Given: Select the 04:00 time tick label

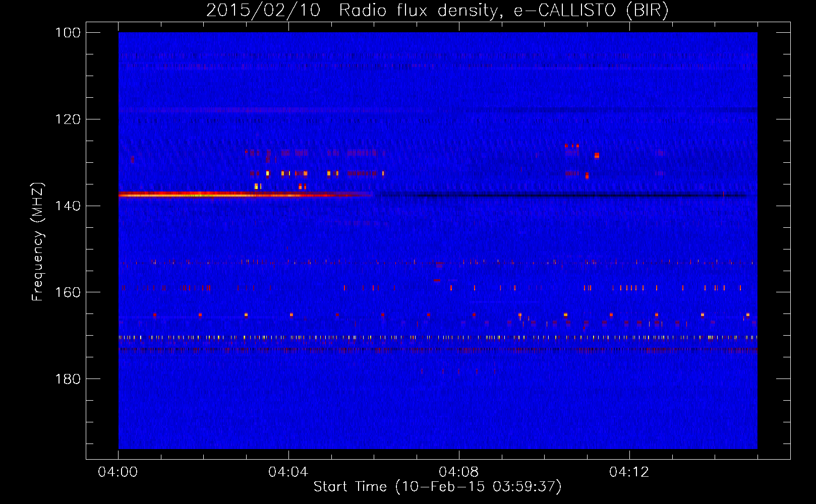Looking at the screenshot, I should coord(118,472).
